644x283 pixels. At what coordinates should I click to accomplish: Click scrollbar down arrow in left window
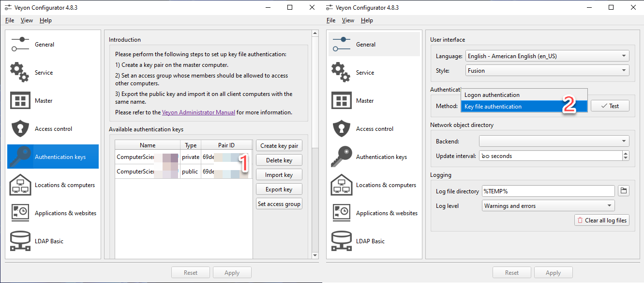(315, 255)
